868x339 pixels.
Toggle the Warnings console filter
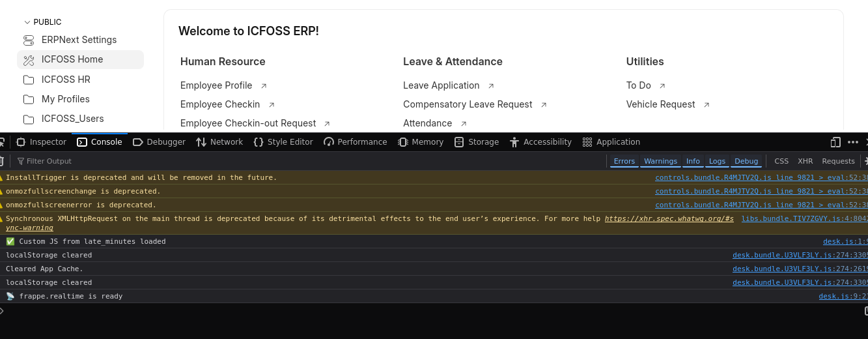(x=660, y=161)
